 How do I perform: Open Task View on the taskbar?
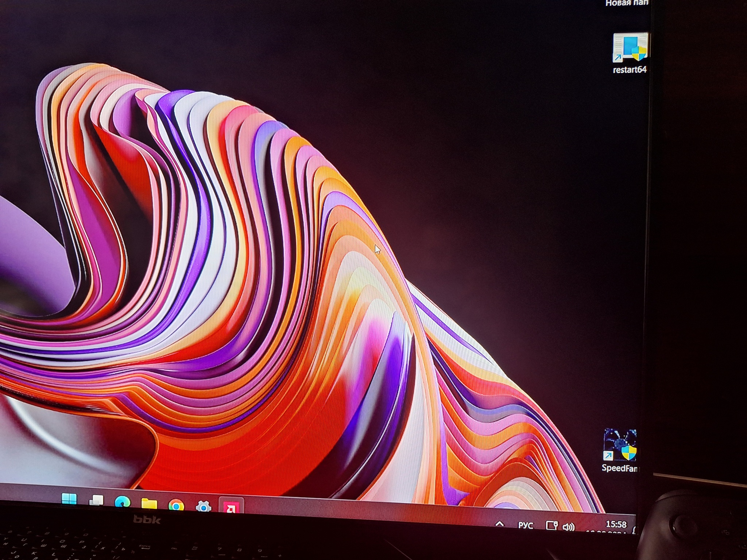(x=96, y=500)
